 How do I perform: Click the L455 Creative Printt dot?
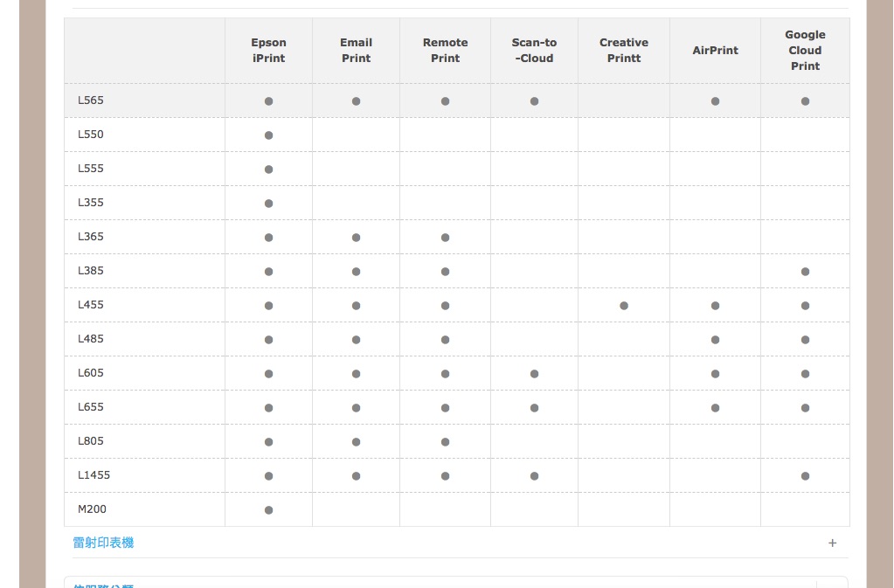[624, 306]
